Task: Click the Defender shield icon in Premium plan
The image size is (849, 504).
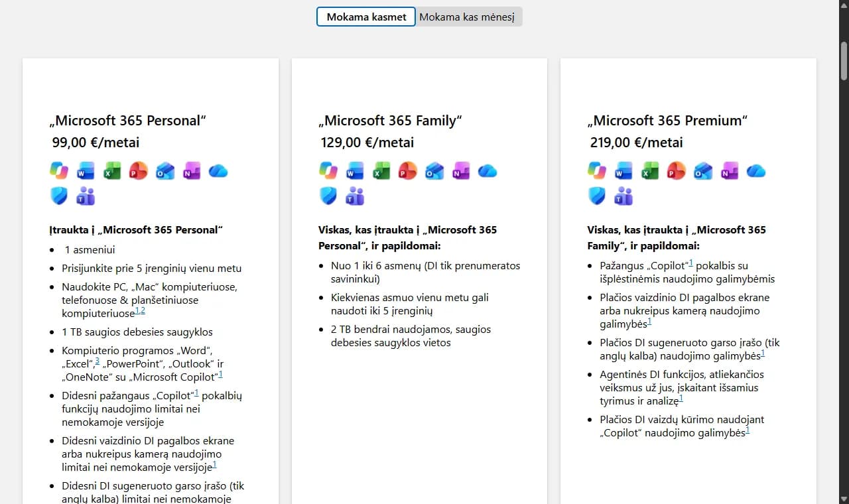Action: 597,196
